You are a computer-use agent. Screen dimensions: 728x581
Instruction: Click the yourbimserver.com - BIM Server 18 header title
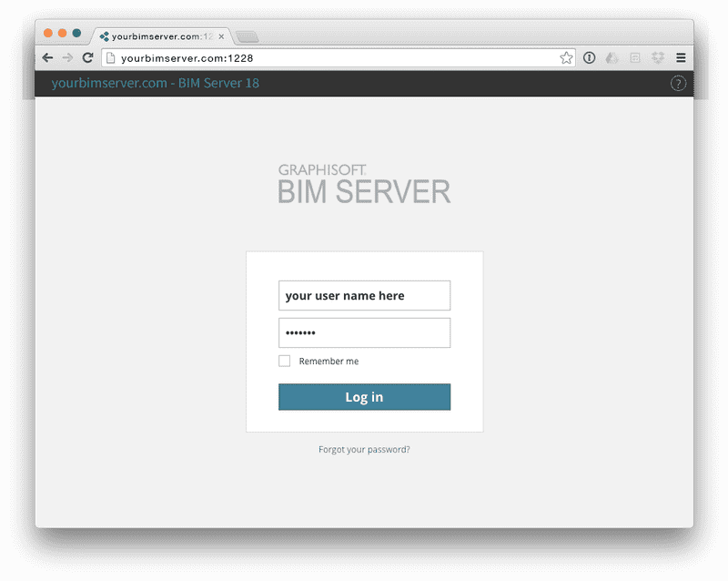(x=156, y=84)
